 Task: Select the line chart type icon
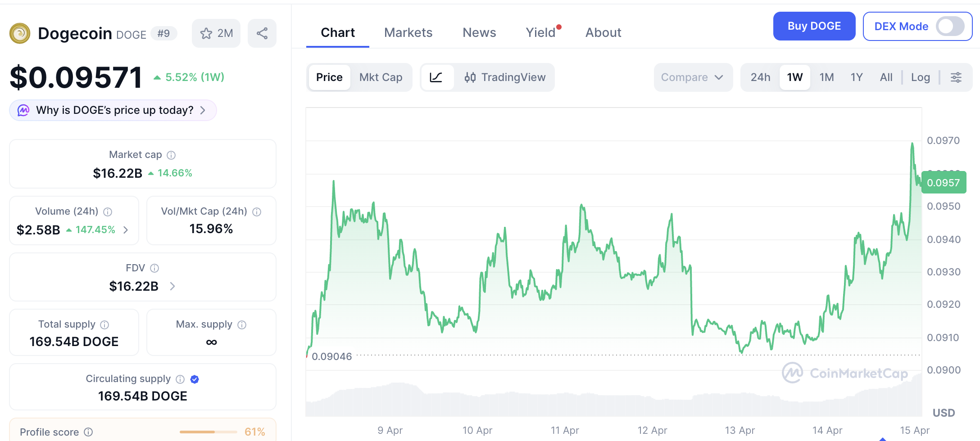coord(436,77)
